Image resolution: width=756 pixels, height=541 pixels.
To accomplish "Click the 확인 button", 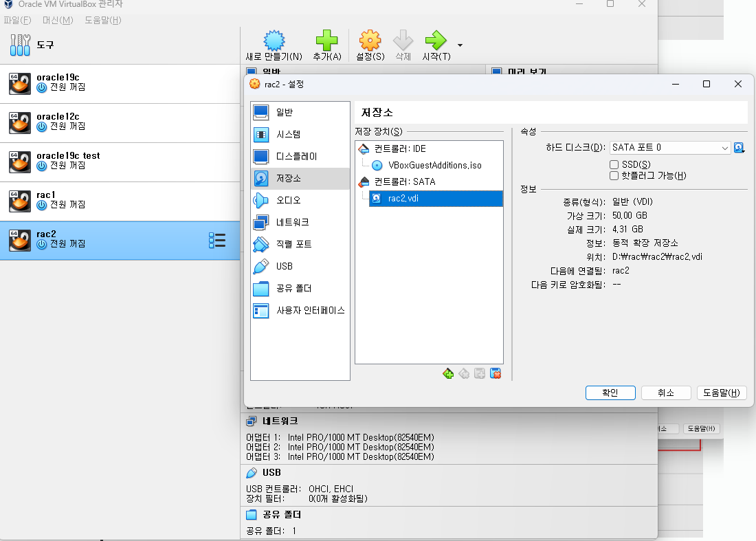I will [x=610, y=393].
